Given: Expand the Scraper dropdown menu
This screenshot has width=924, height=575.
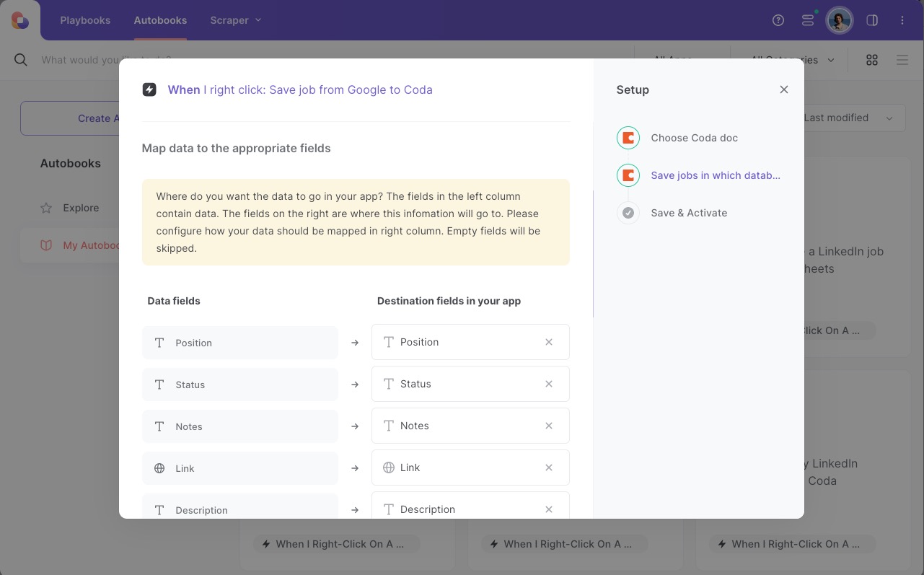Looking at the screenshot, I should coord(236,20).
